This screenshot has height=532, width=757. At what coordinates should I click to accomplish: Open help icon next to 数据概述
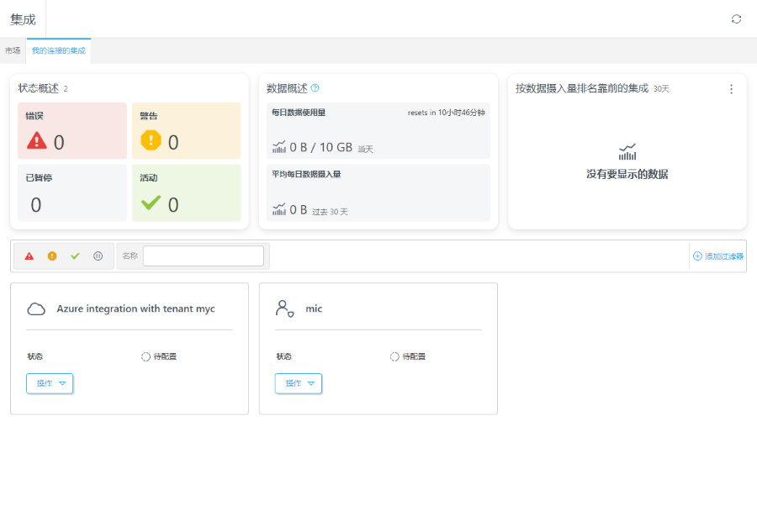(315, 87)
